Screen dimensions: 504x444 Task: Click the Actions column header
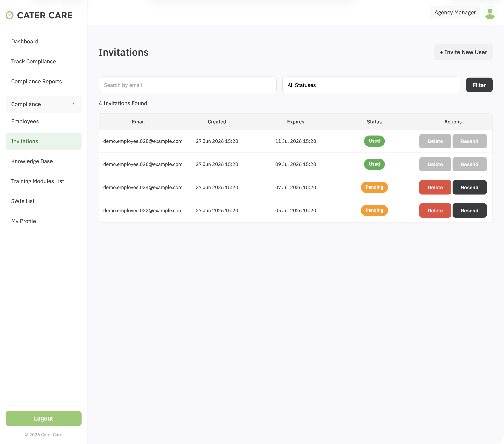coord(453,122)
